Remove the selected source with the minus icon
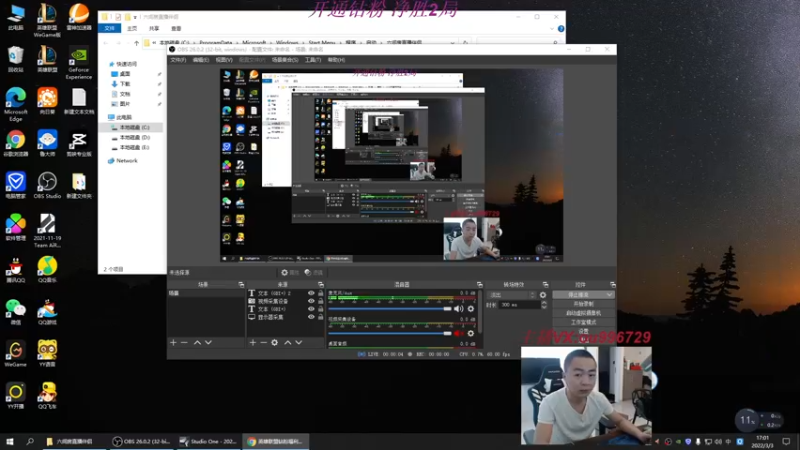The height and width of the screenshot is (450, 800). pyautogui.click(x=263, y=342)
